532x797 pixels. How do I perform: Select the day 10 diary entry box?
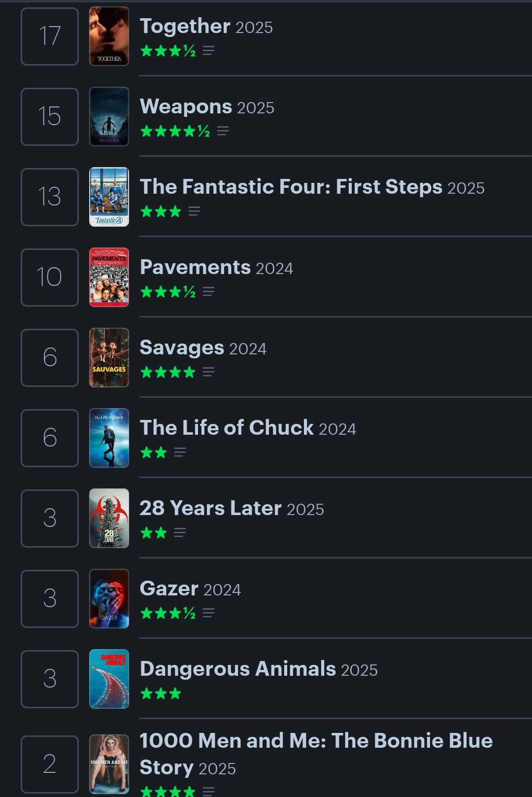pos(50,277)
